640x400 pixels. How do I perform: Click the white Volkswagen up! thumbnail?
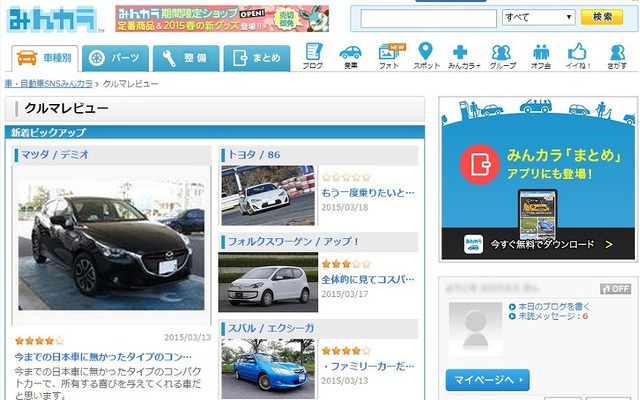[x=268, y=282]
